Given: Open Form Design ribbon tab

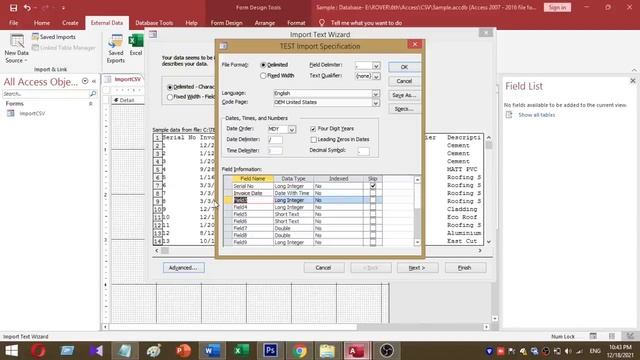Looking at the screenshot, I should pyautogui.click(x=227, y=23).
